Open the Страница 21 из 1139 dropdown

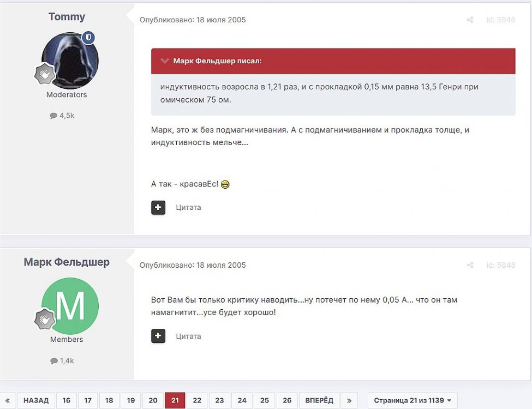(413, 400)
